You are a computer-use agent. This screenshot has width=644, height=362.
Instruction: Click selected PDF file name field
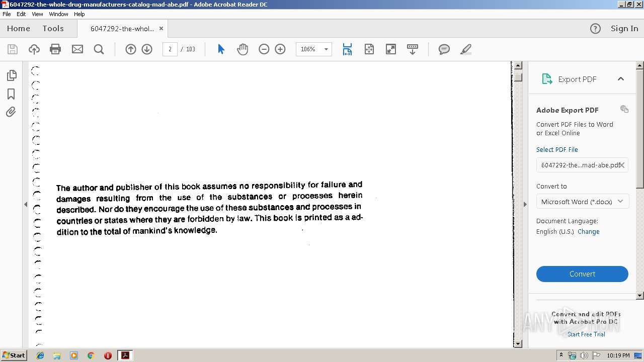(582, 165)
